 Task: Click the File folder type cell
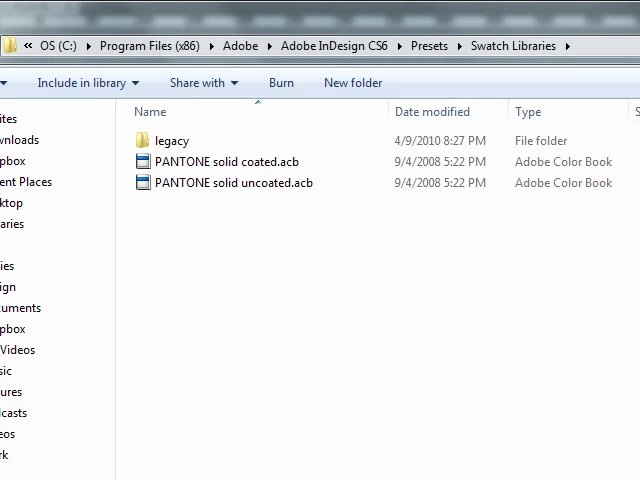[541, 141]
